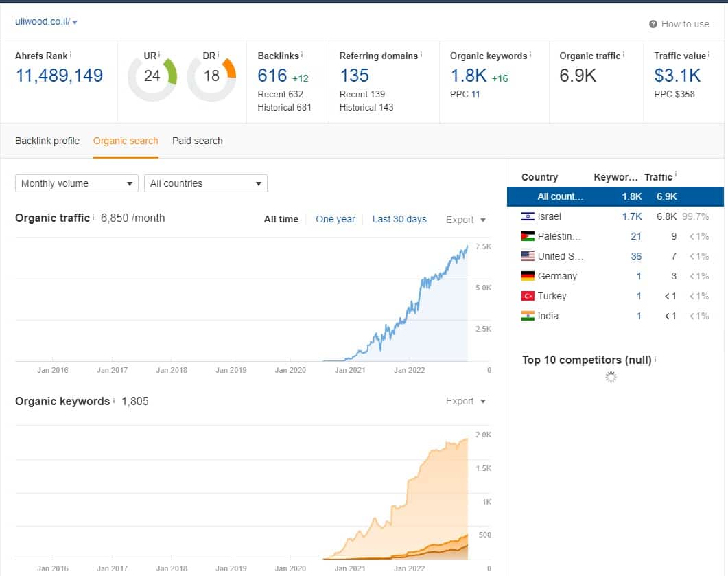This screenshot has height=576, width=728.
Task: Open United States' 36 keywords link
Action: pyautogui.click(x=636, y=256)
